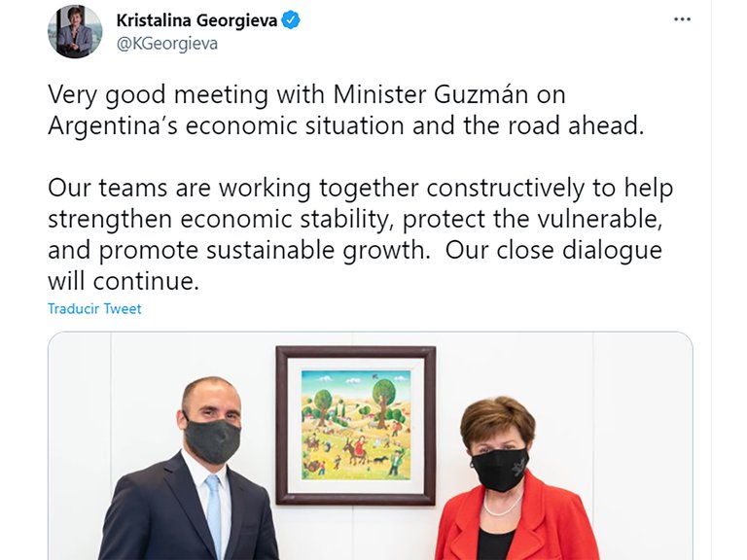This screenshot has height=560, width=747.
Task: Click the woman wearing the red jacket
Action: pyautogui.click(x=516, y=478)
